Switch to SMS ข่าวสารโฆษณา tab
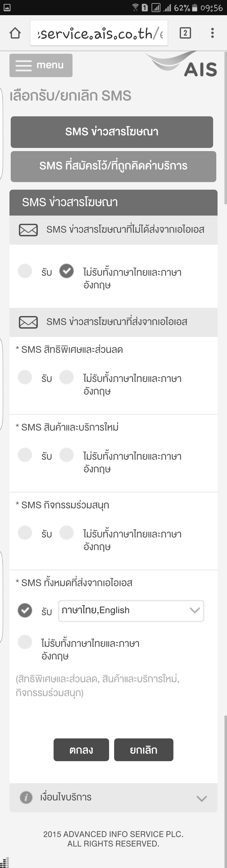The height and width of the screenshot is (868, 227). pyautogui.click(x=112, y=132)
